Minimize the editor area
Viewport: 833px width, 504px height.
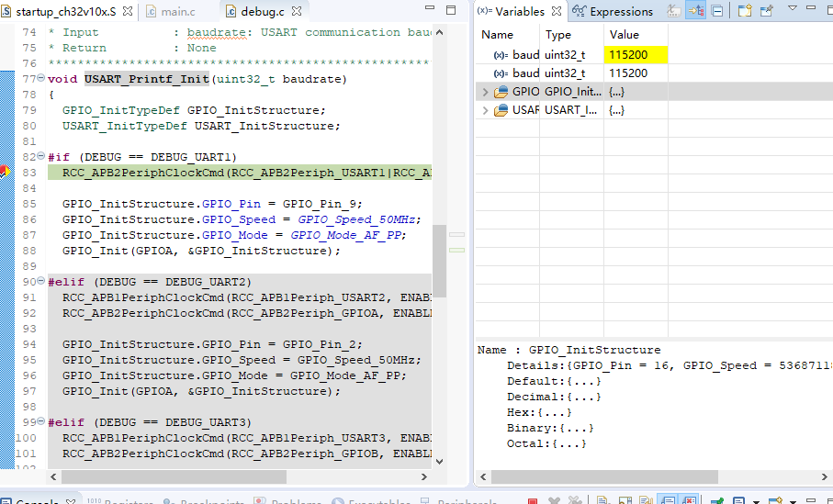coord(430,8)
